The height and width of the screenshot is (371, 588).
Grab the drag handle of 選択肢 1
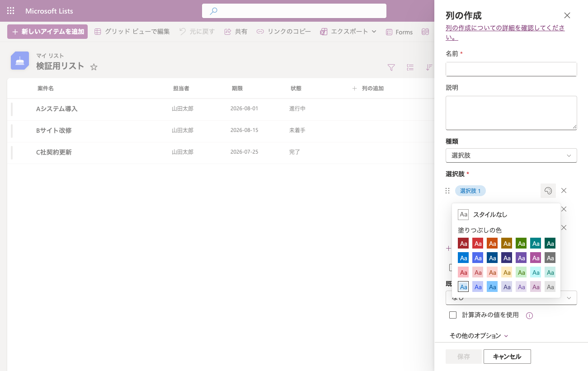coord(447,191)
